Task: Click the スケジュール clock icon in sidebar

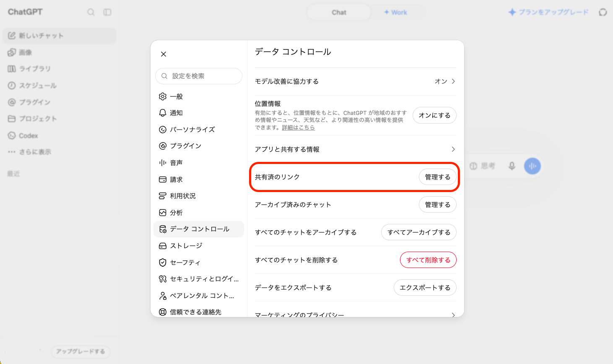Action: pos(12,86)
